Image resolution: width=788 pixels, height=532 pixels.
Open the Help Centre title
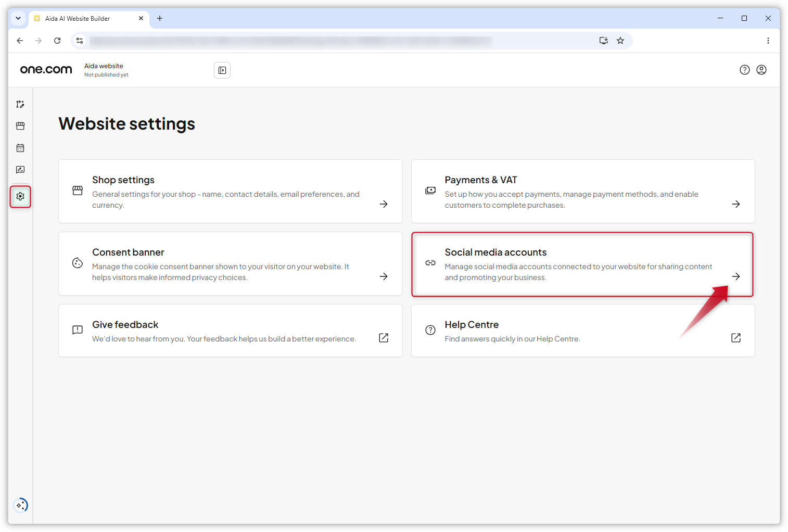[472, 325]
